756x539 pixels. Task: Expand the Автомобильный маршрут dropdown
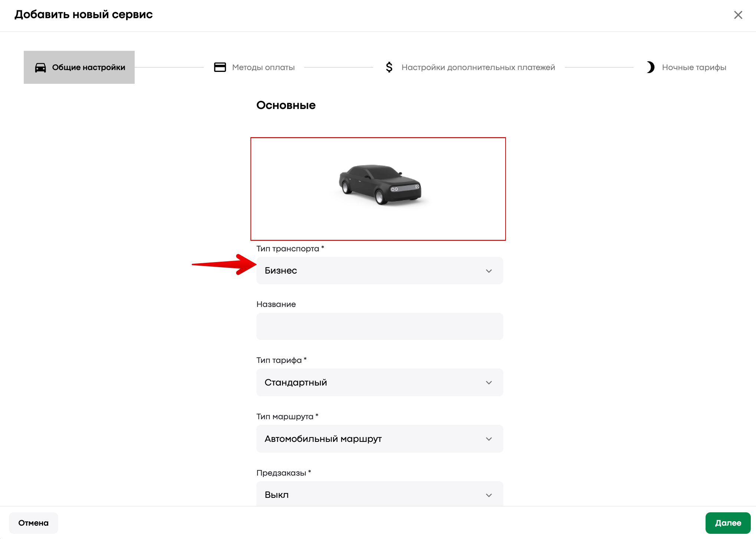379,439
